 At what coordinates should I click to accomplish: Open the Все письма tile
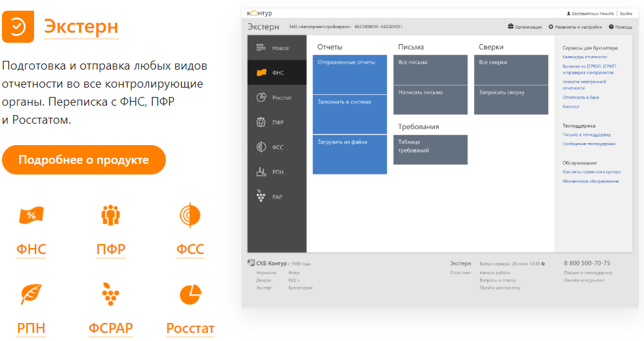click(431, 70)
